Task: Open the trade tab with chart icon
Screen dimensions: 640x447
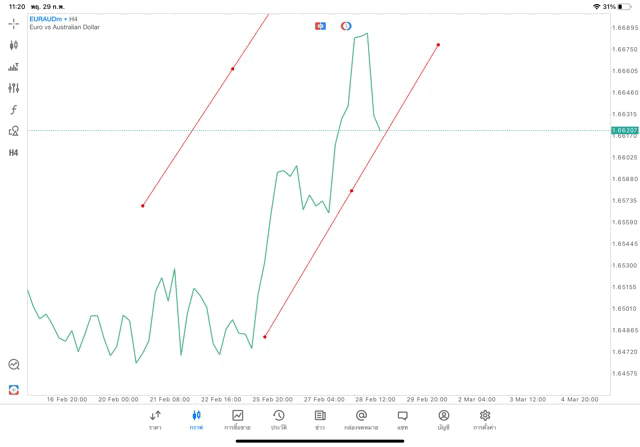Action: 237,419
